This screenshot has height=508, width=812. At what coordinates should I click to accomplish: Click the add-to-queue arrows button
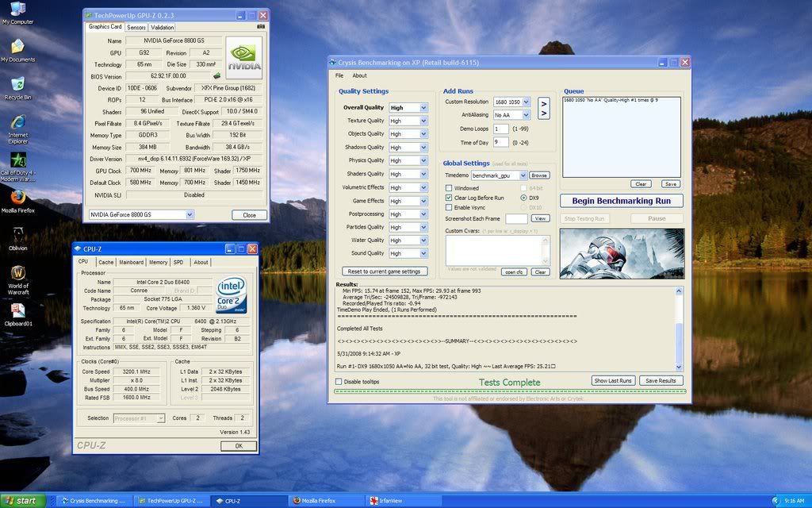(543, 108)
